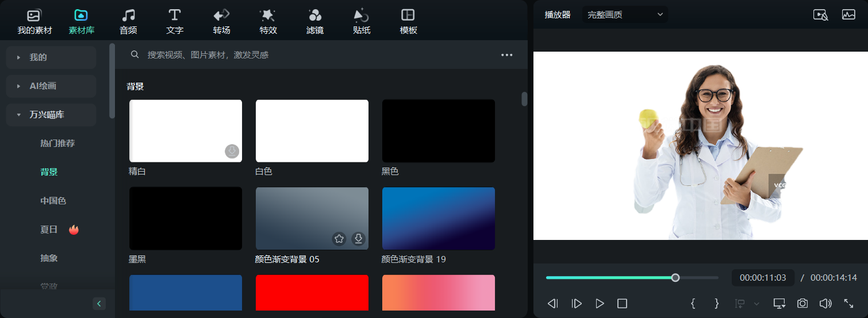Click the preview video frame
This screenshot has height=318, width=868.
(701, 146)
